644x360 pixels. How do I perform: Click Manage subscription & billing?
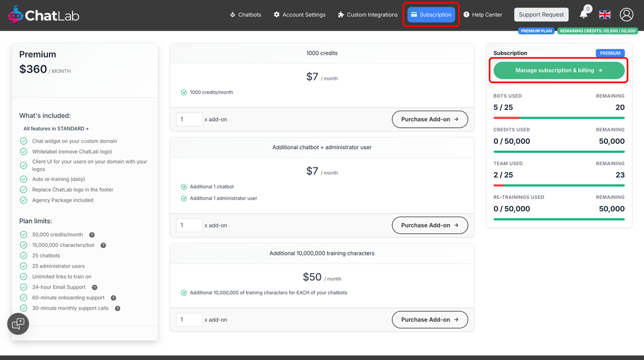(x=559, y=70)
